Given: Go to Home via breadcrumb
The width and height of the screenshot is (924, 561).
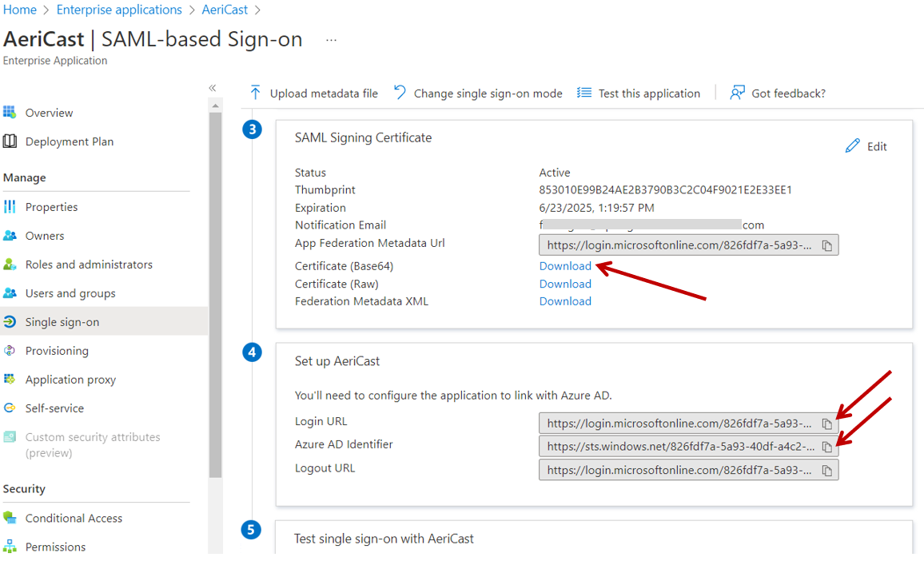Looking at the screenshot, I should pos(20,10).
